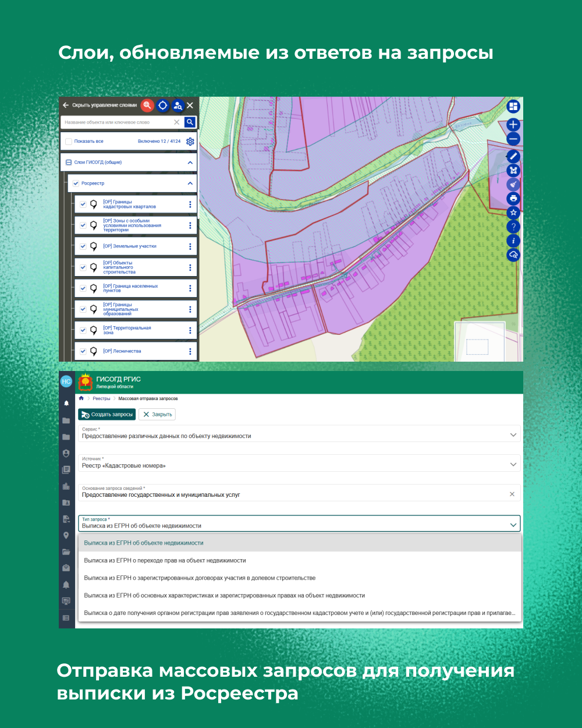Open the map basemap grid icon
The image size is (582, 728).
point(513,107)
